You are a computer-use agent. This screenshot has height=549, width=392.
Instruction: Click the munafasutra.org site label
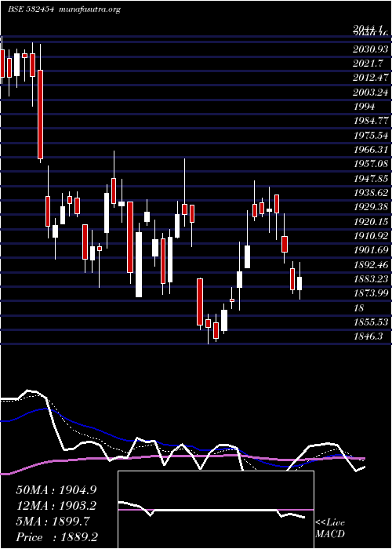[90, 9]
